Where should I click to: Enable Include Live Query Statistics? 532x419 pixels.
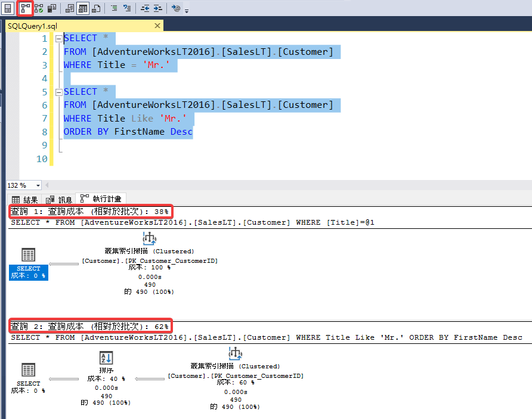click(39, 8)
